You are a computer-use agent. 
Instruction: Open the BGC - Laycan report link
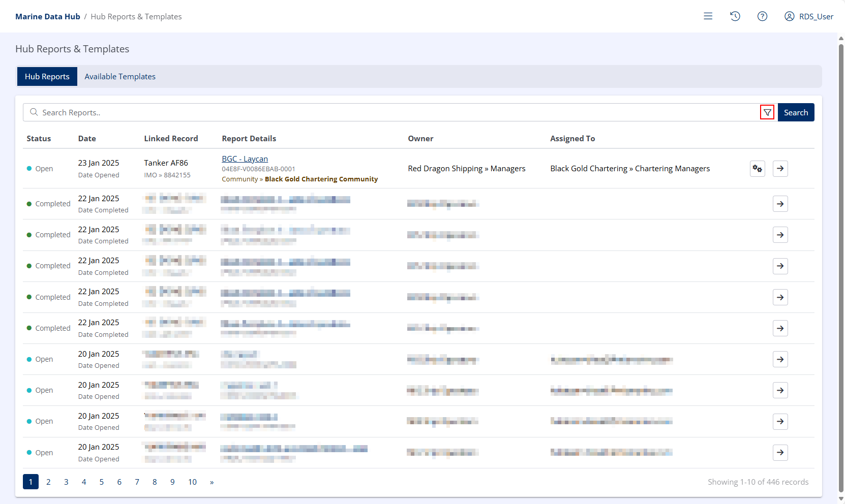pos(245,159)
